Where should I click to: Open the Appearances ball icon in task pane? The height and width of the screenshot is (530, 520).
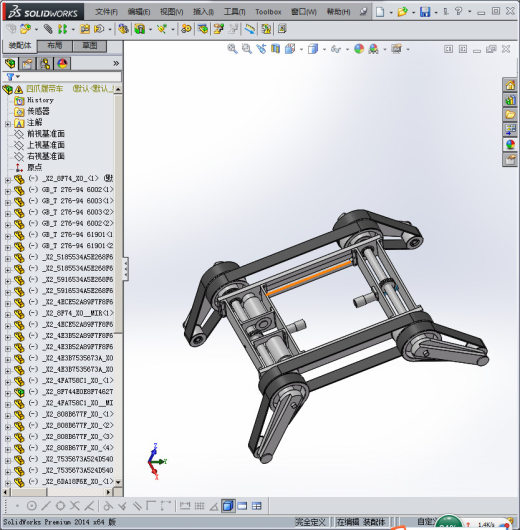coord(510,145)
